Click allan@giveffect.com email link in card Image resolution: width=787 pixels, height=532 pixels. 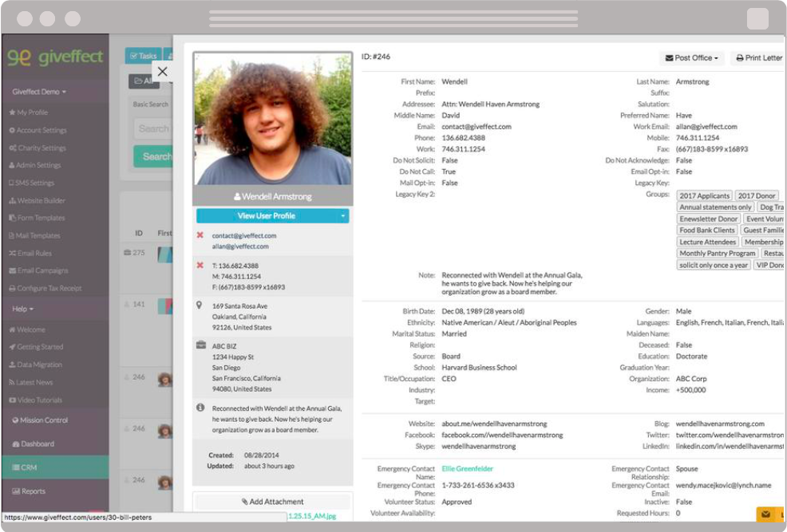pyautogui.click(x=240, y=246)
